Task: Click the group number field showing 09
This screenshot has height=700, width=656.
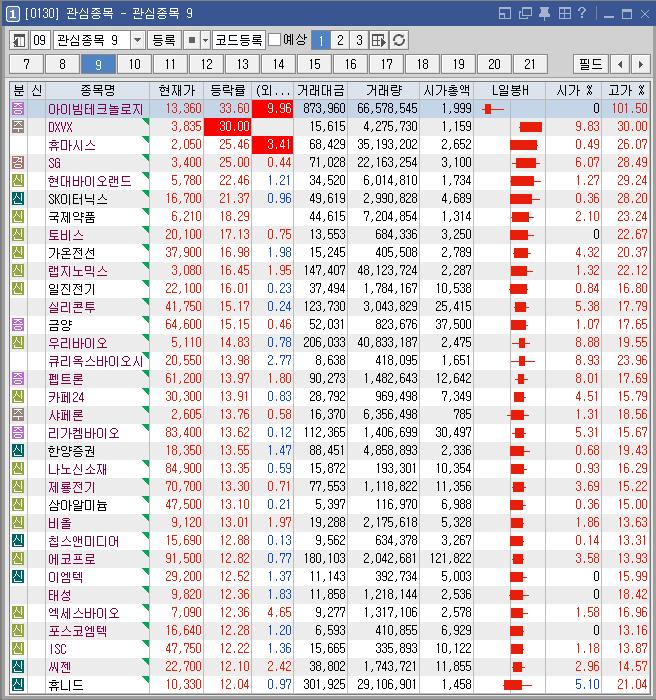Action: tap(40, 41)
